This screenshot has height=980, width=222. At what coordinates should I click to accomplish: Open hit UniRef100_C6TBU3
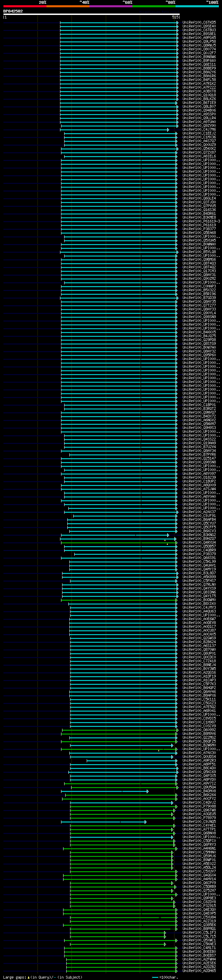(199, 30)
